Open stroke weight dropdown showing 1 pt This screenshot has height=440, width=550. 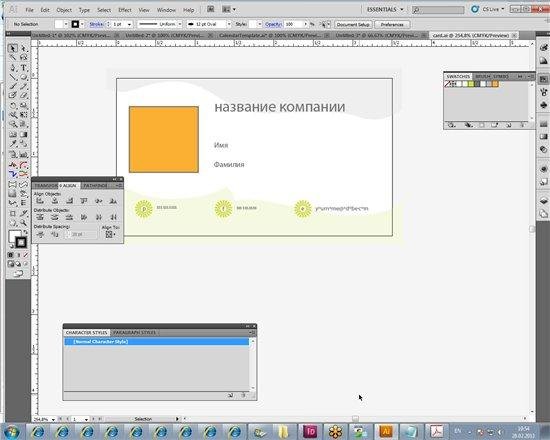(129, 24)
